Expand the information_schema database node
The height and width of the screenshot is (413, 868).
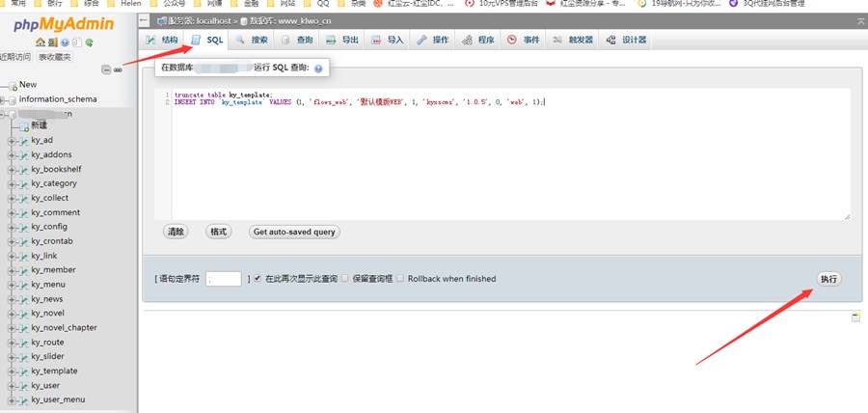point(3,100)
